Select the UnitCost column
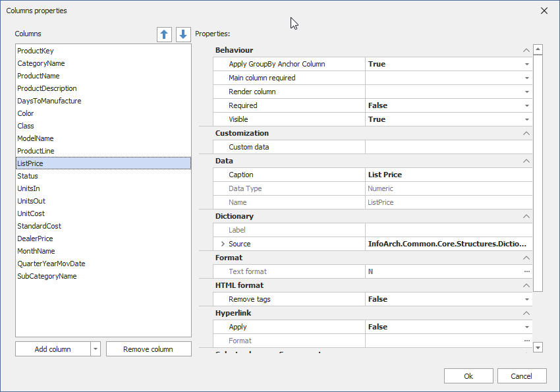This screenshot has width=560, height=392. tap(31, 213)
